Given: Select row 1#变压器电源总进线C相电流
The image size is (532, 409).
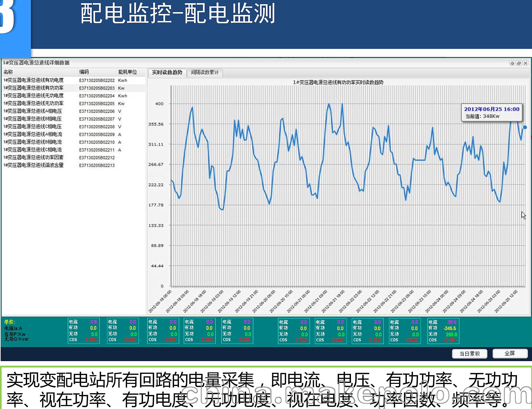Looking at the screenshot, I should (x=74, y=150).
